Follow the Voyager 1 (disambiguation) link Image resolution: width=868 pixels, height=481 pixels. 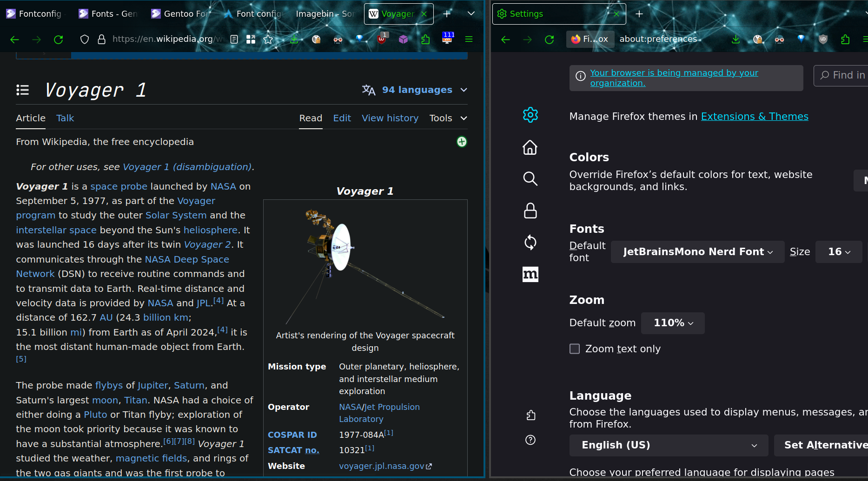187,167
